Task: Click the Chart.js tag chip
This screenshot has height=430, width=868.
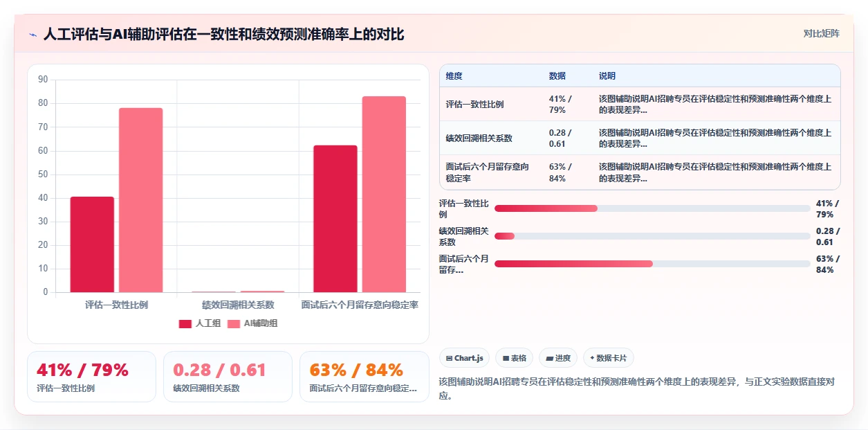Action: pos(465,358)
